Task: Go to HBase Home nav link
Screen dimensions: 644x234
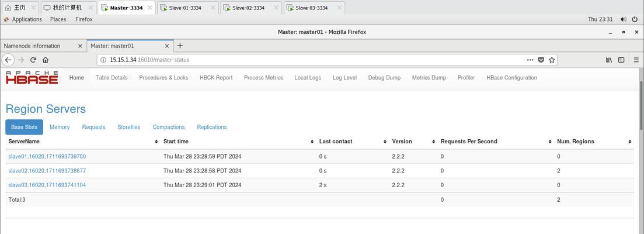Action: click(x=76, y=77)
